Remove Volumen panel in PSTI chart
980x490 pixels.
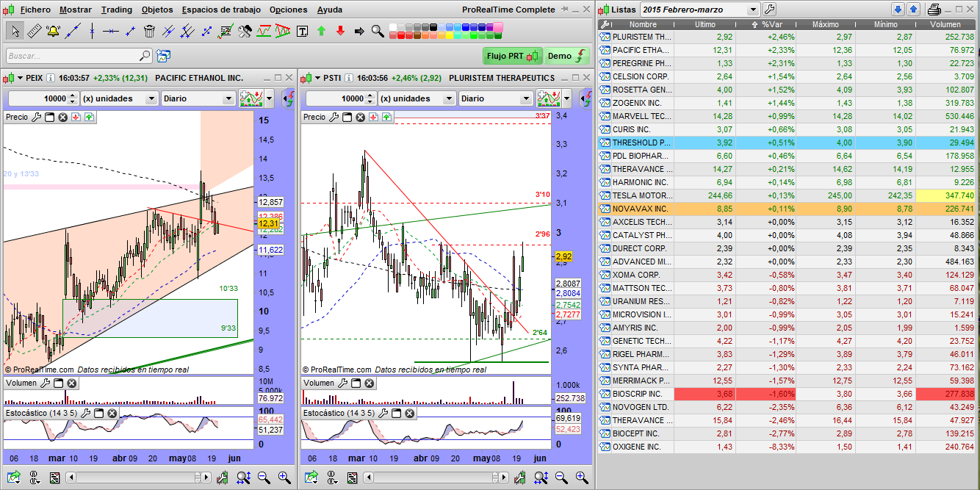[369, 383]
